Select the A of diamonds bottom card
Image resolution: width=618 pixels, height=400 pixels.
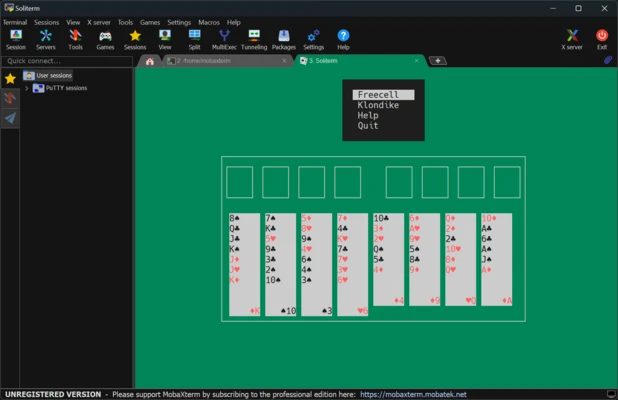coord(497,286)
